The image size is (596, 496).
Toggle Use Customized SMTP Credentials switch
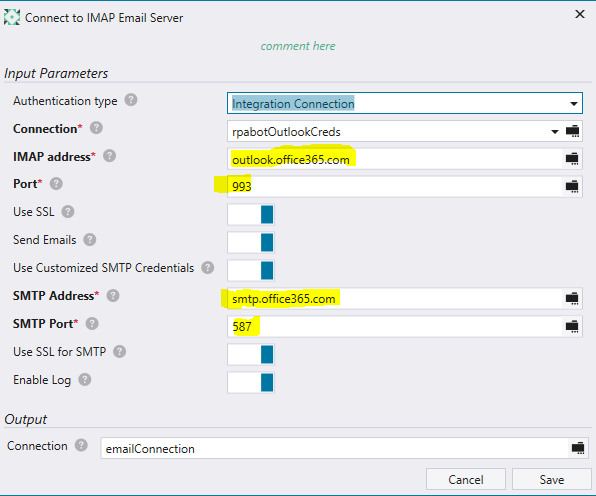(251, 271)
